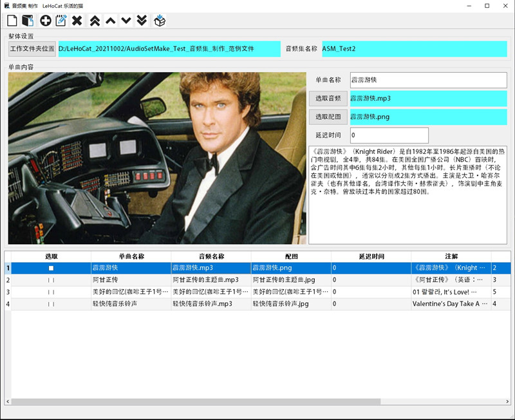Click the 选取音频 button
The image size is (515, 420).
click(328, 99)
